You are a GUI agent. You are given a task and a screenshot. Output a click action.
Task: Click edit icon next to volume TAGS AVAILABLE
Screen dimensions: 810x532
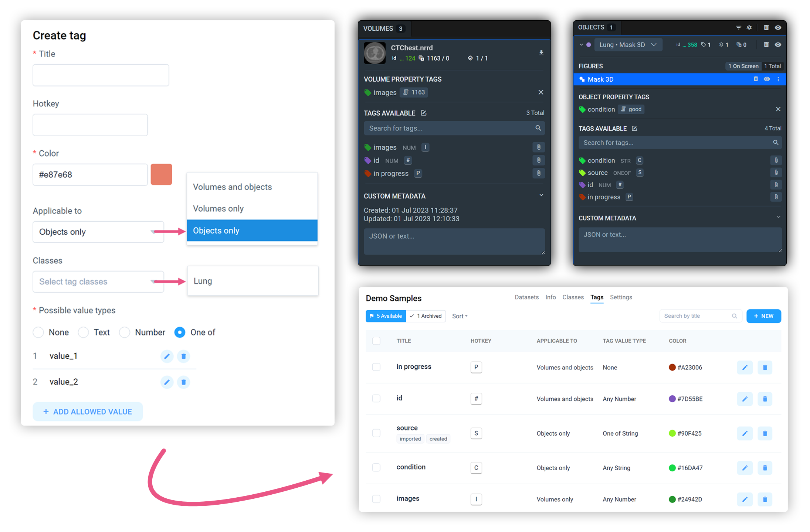[x=424, y=113]
